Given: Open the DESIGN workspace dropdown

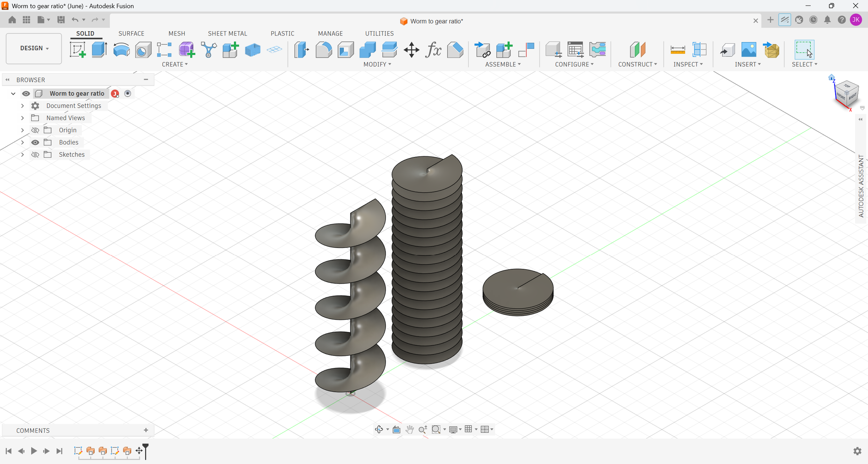Looking at the screenshot, I should coord(34,48).
